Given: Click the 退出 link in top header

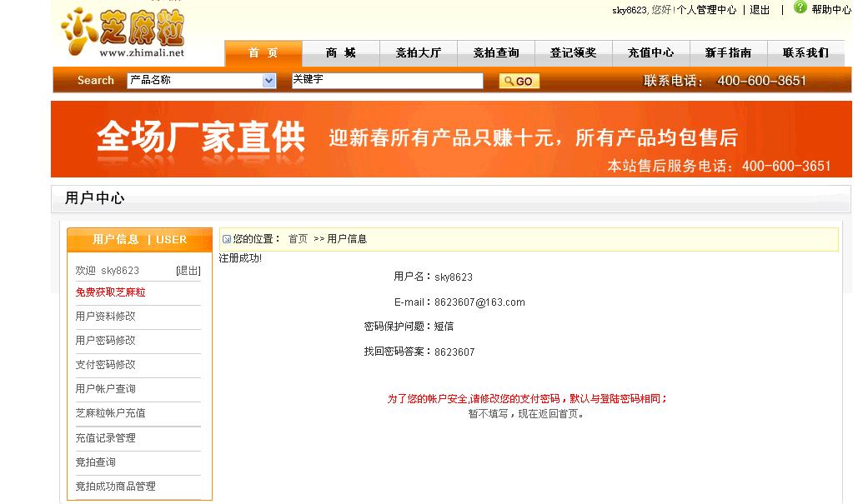Looking at the screenshot, I should tap(760, 10).
